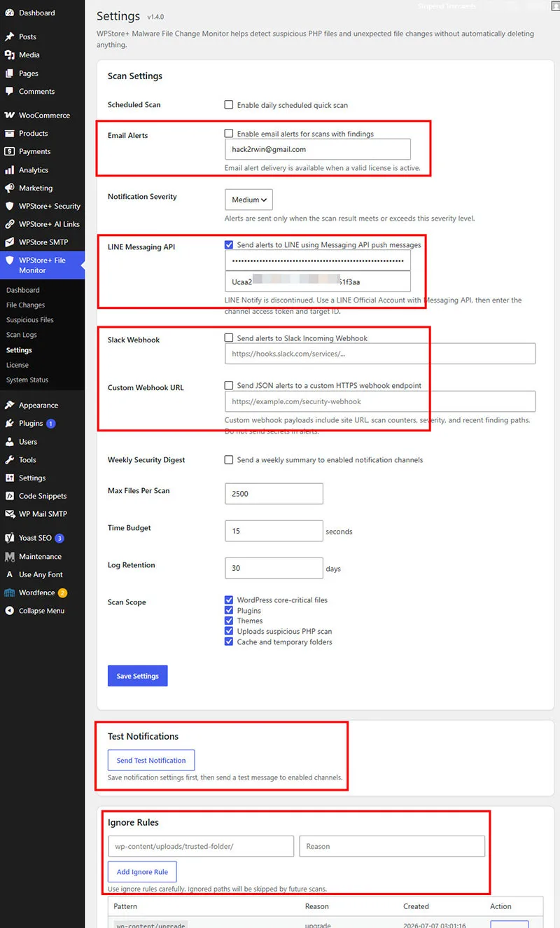Click the Save Settings button
The image size is (560, 928).
[x=138, y=676]
